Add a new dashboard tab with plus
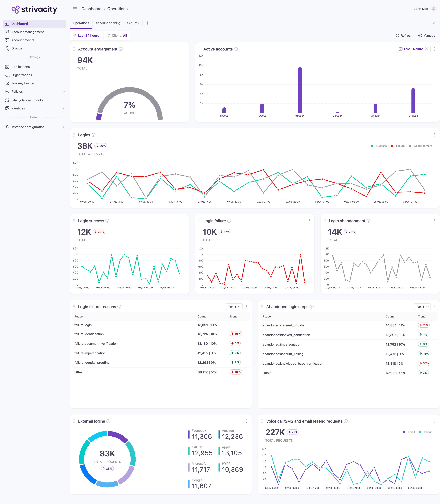440x504 pixels. [x=147, y=23]
